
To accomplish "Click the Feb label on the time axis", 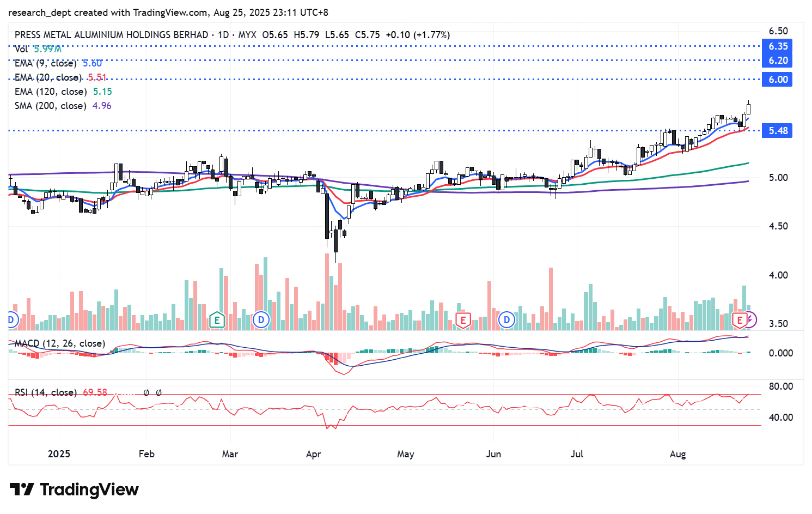I will (x=146, y=454).
